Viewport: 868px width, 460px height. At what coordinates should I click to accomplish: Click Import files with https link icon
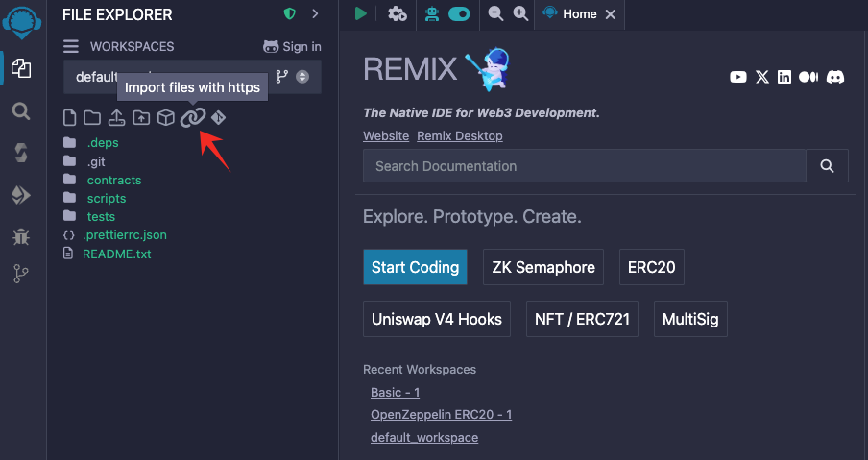(x=193, y=117)
